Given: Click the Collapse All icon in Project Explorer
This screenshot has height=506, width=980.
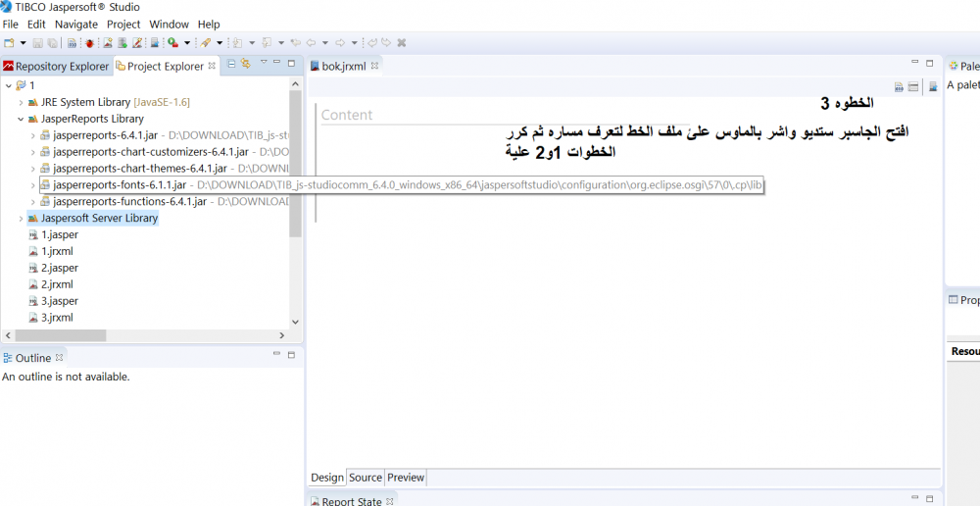Looking at the screenshot, I should 231,65.
